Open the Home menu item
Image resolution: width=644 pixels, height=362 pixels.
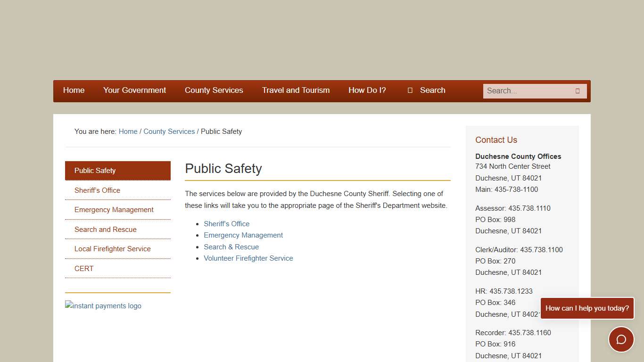point(74,90)
